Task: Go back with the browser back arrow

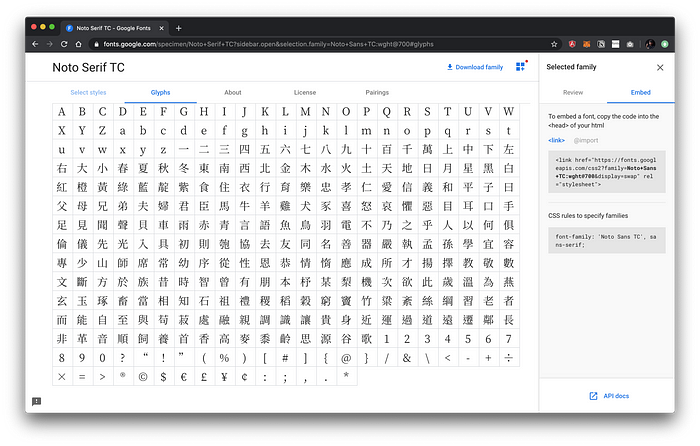Action: point(35,44)
